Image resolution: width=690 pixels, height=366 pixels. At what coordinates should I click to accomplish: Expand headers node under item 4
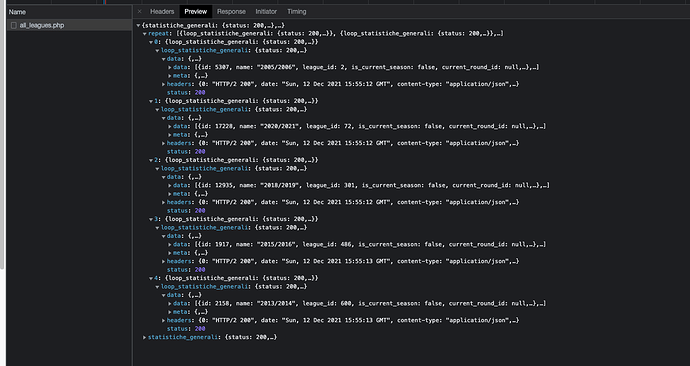pos(163,321)
